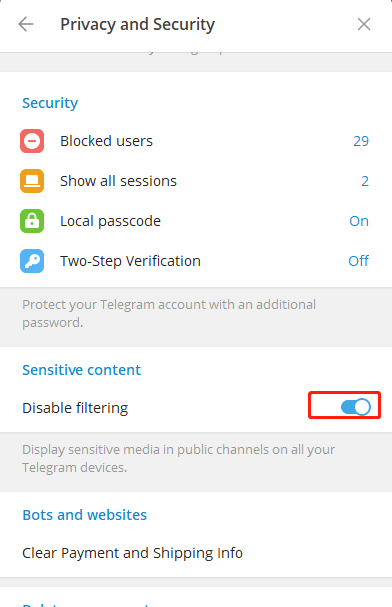This screenshot has width=392, height=607.
Task: Click the blocked users count 29
Action: pos(361,141)
